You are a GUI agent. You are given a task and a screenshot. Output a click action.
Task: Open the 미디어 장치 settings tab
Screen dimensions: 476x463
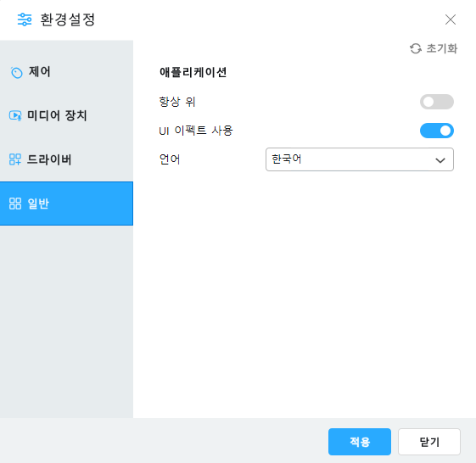[x=66, y=115]
